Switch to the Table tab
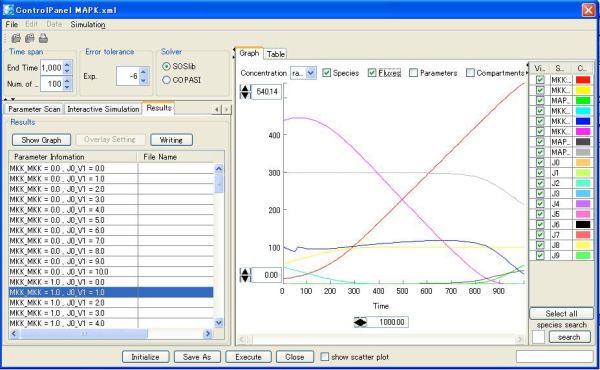 [276, 54]
